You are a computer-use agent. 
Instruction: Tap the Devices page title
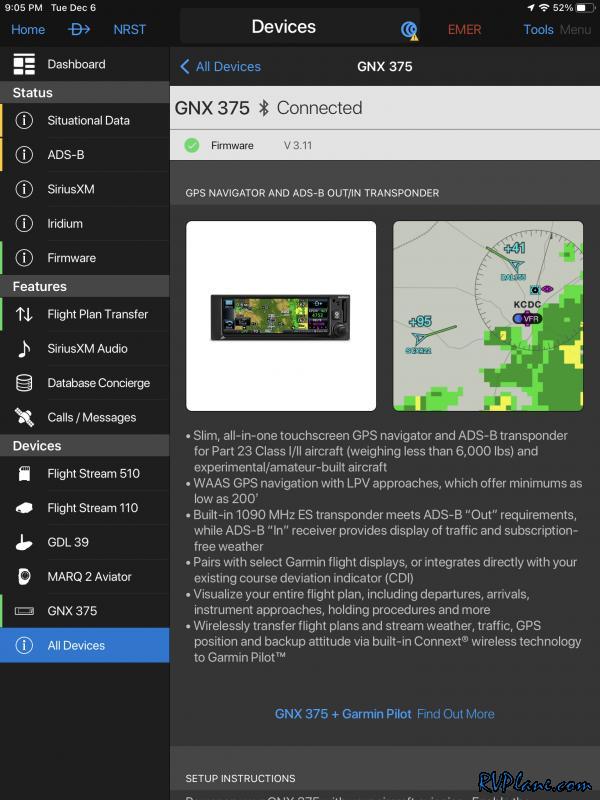point(284,27)
